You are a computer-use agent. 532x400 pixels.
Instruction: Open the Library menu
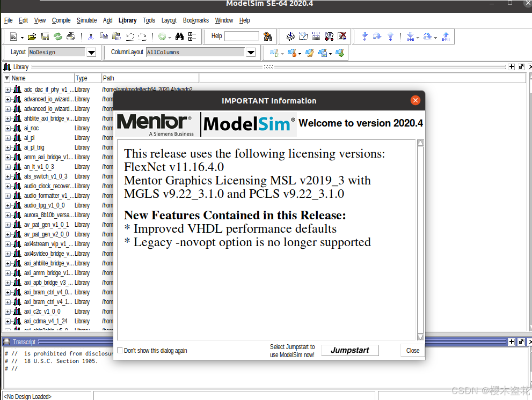128,20
